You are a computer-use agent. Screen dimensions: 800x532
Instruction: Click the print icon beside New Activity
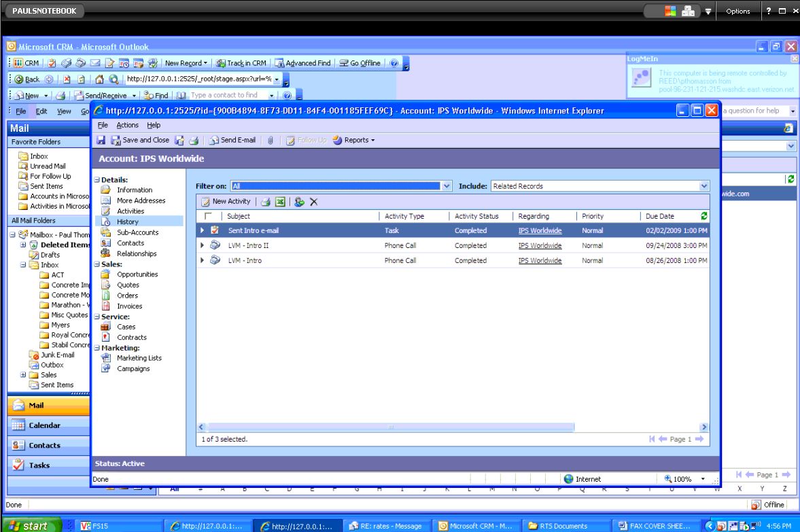265,202
